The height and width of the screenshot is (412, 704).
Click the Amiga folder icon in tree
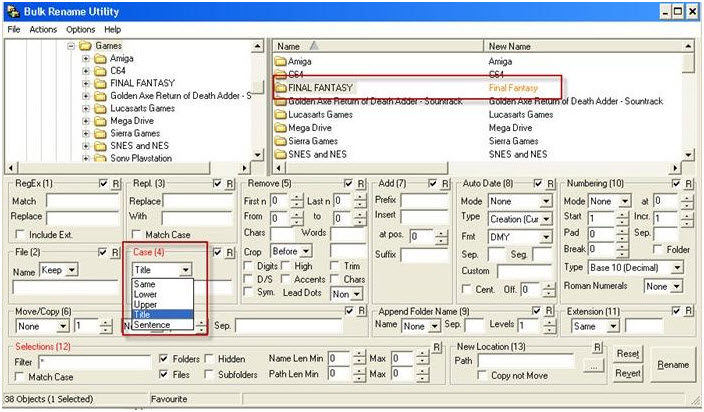100,59
